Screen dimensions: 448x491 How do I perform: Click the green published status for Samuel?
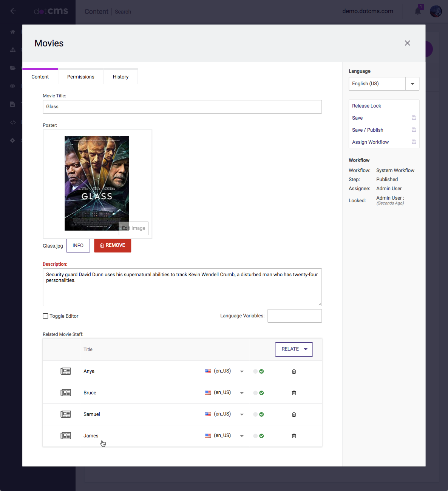click(x=261, y=414)
